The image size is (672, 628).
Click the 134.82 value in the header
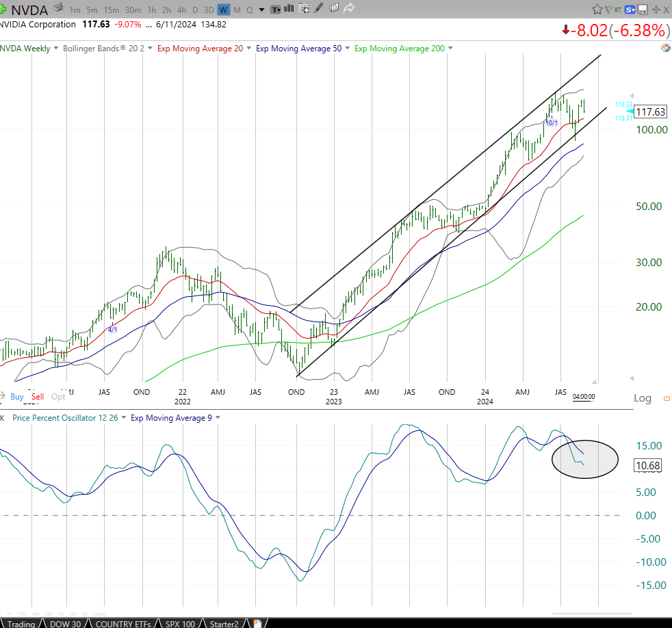[x=214, y=25]
